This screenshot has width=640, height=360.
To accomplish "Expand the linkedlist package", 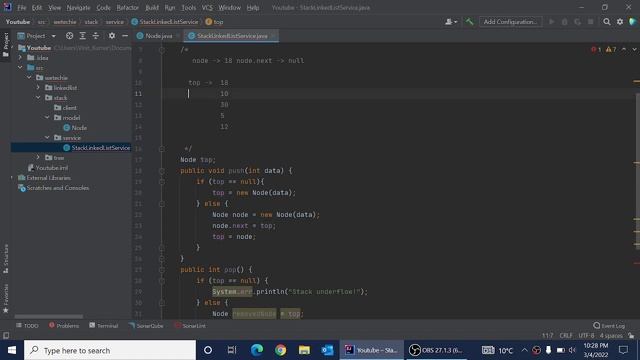I will (x=38, y=87).
